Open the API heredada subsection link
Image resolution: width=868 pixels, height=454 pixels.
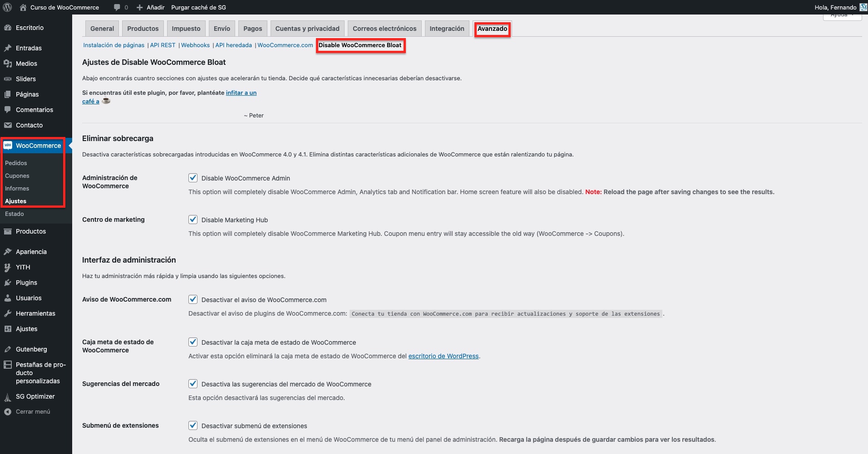pos(234,45)
